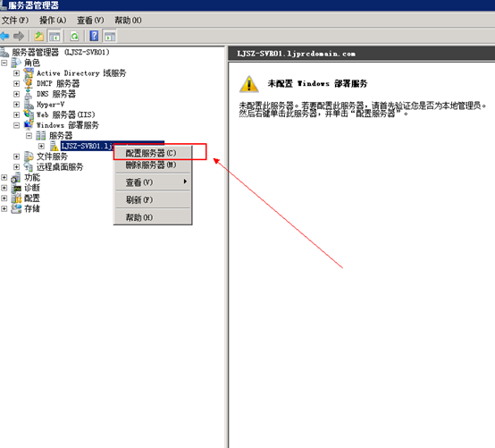
Task: Click the Windows 部署服务 icon
Action: point(29,125)
